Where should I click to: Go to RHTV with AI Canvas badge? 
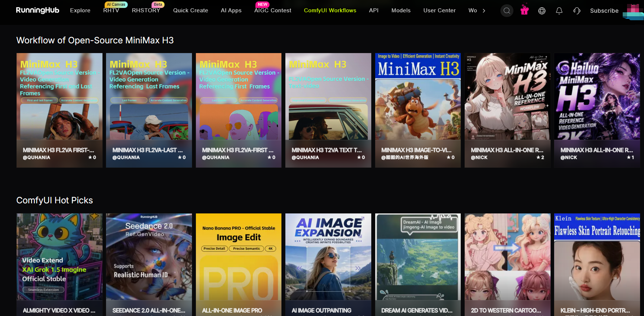pyautogui.click(x=111, y=10)
